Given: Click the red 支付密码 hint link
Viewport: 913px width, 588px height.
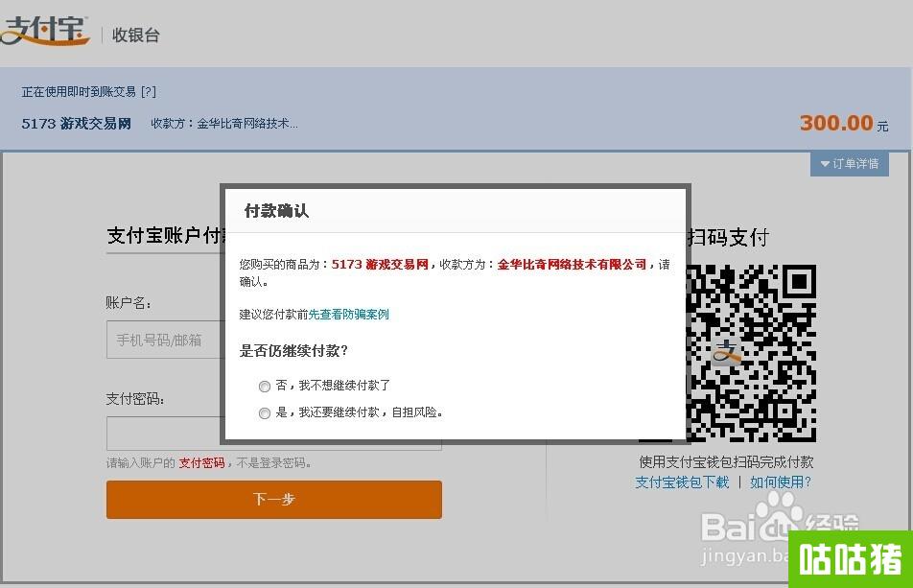Looking at the screenshot, I should (x=201, y=463).
